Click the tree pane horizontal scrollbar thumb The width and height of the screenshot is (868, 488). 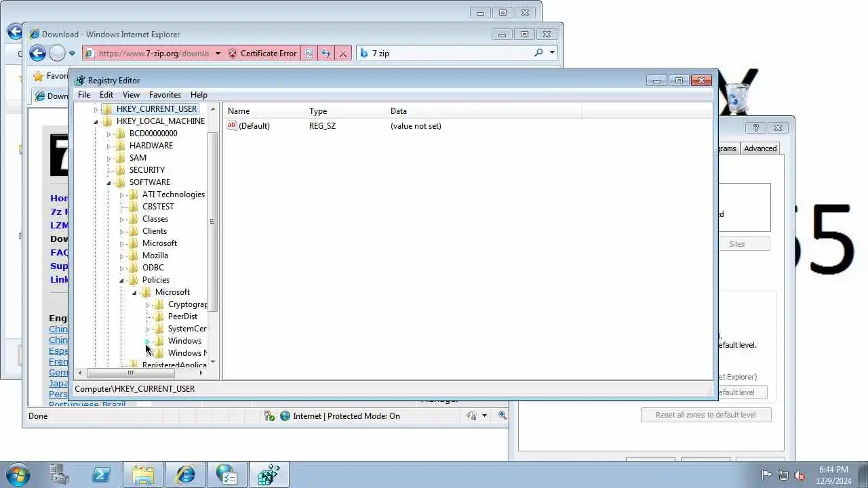click(131, 373)
